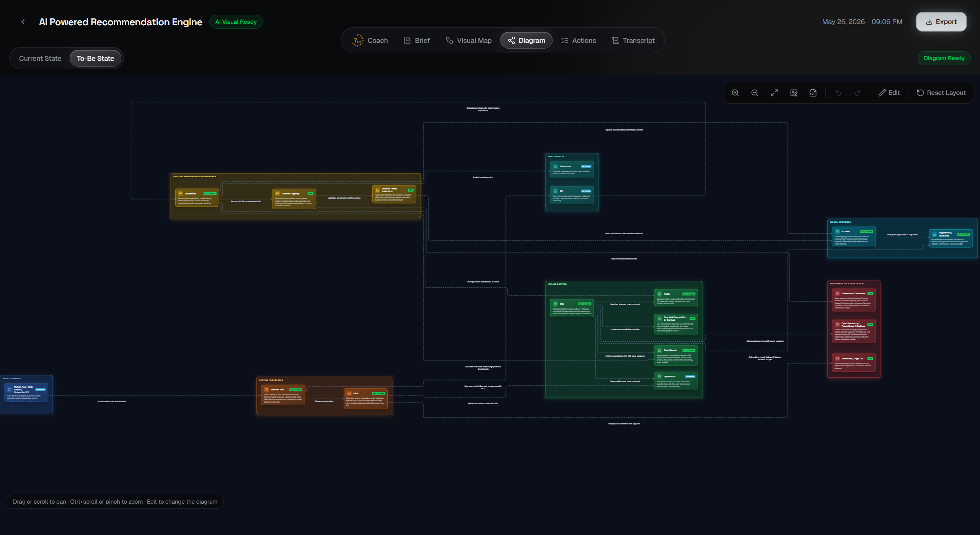980x535 pixels.
Task: Select the Diagram tab
Action: [526, 41]
